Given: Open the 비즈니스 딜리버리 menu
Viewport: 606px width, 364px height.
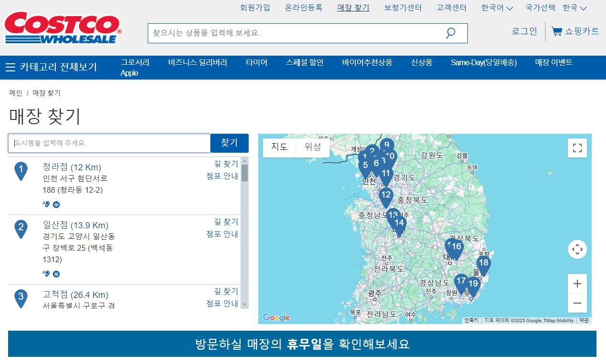Looking at the screenshot, I should point(198,62).
